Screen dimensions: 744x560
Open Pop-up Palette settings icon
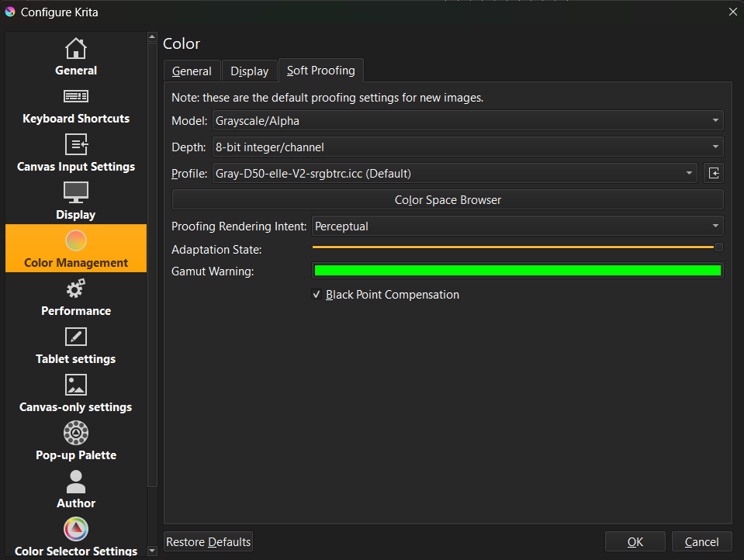click(x=76, y=433)
